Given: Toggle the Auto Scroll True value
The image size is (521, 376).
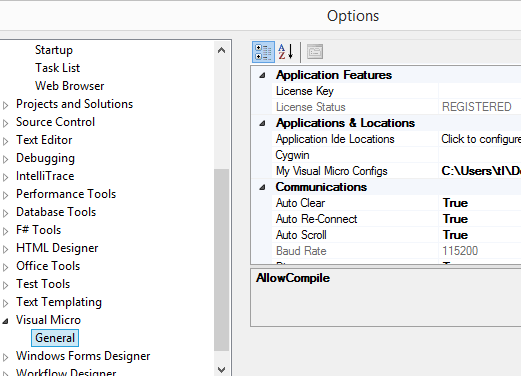Looking at the screenshot, I should click(455, 235).
